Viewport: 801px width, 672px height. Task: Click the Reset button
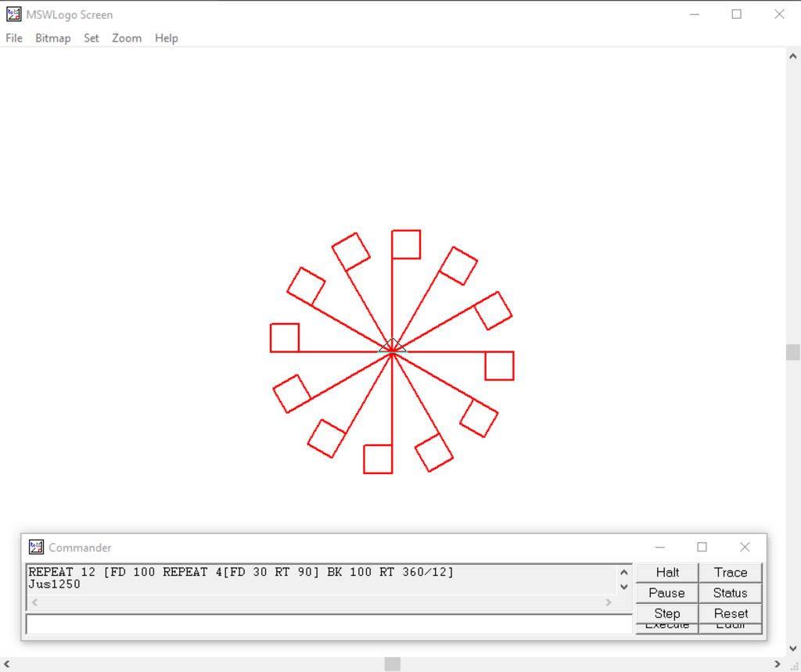tap(731, 613)
